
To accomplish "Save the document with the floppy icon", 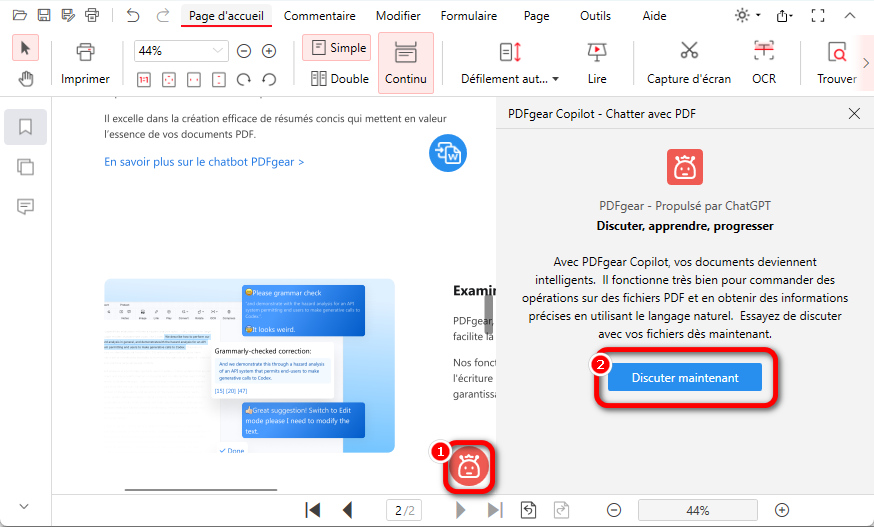I will tap(44, 15).
